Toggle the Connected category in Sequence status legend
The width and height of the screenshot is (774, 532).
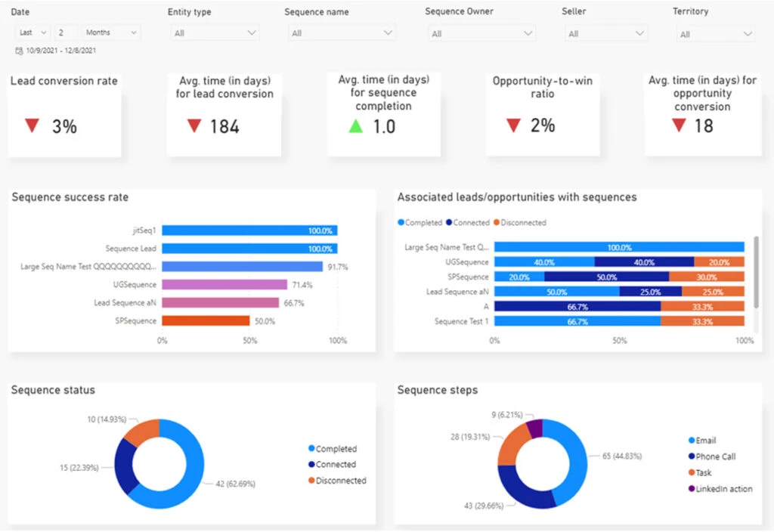tap(333, 464)
